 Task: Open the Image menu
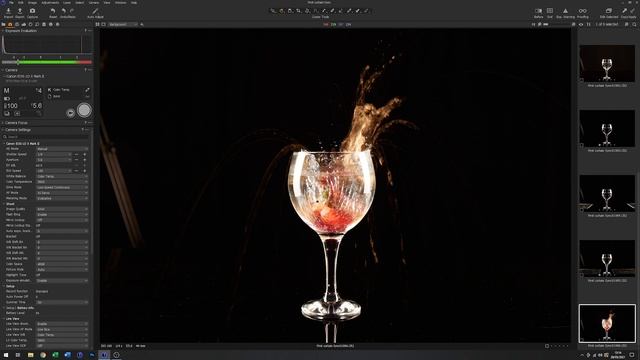[x=32, y=2]
